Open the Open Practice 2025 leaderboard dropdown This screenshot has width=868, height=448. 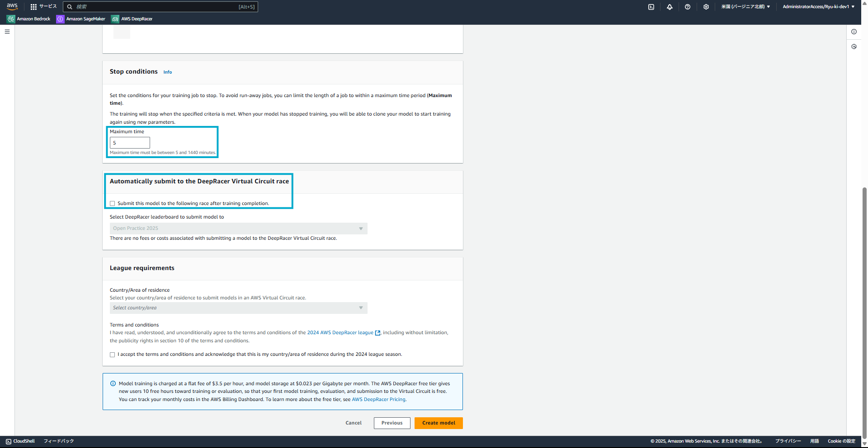pos(238,229)
